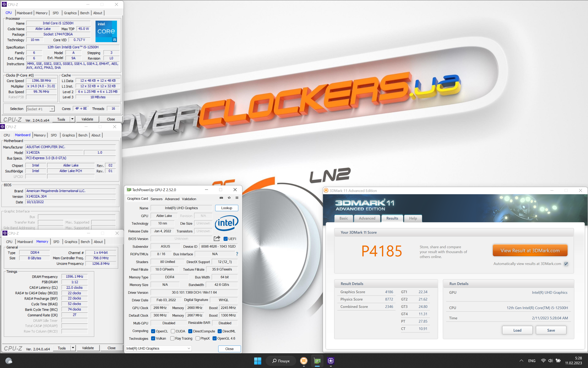Viewport: 588px width, 368px height.
Task: Open the clock and date in taskbar
Action: (x=574, y=360)
